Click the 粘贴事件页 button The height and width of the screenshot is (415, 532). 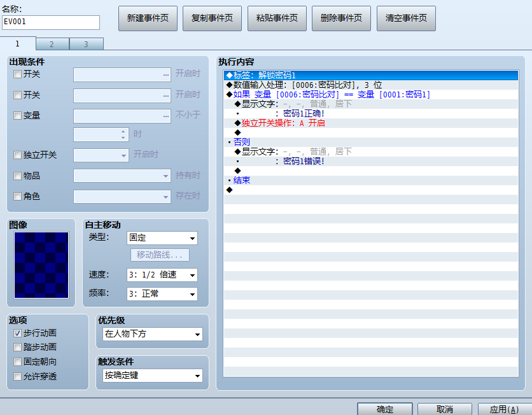(277, 18)
